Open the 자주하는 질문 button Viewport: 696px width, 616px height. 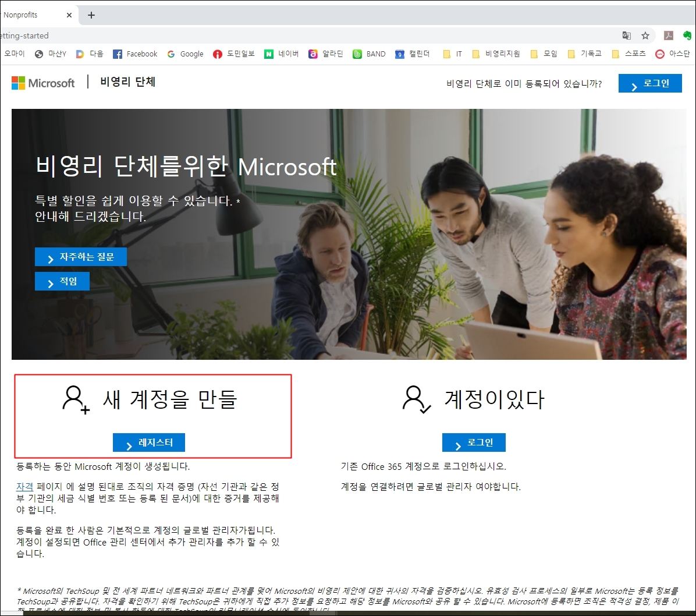click(81, 257)
